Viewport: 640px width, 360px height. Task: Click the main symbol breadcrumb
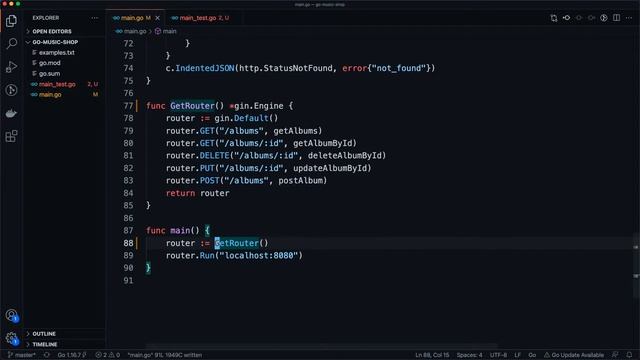[x=166, y=31]
